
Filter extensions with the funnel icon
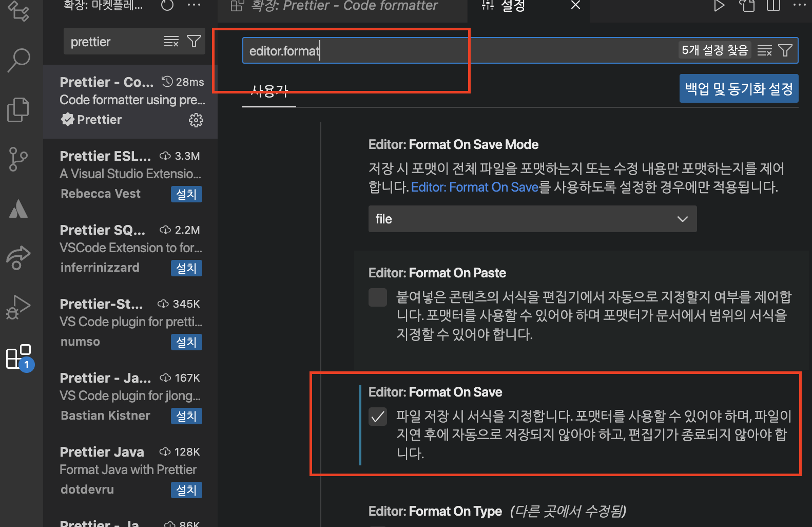(x=194, y=41)
